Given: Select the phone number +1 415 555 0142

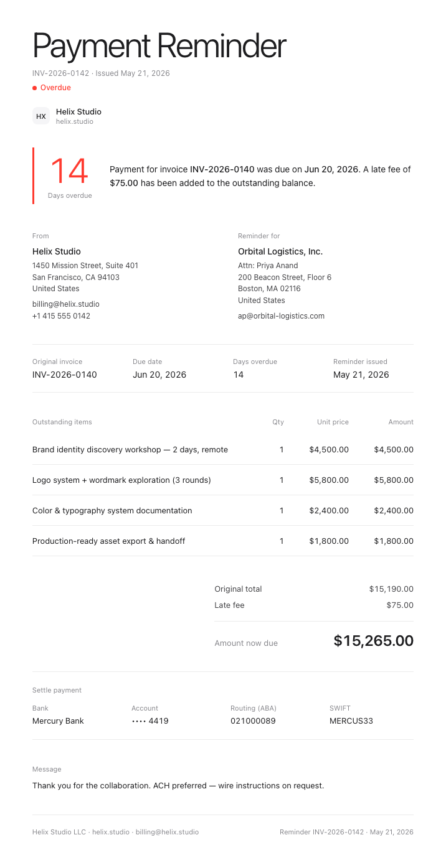Looking at the screenshot, I should (x=61, y=316).
